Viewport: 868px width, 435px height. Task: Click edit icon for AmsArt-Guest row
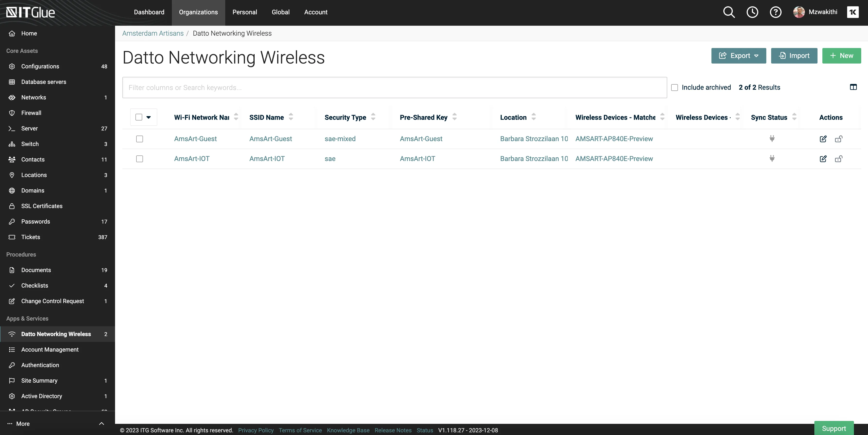point(823,139)
